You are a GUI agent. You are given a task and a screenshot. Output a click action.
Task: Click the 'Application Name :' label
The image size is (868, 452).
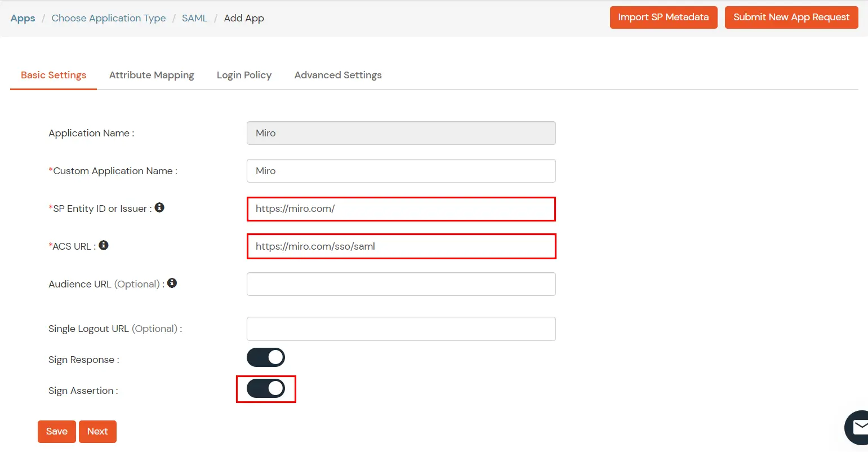pyautogui.click(x=91, y=133)
